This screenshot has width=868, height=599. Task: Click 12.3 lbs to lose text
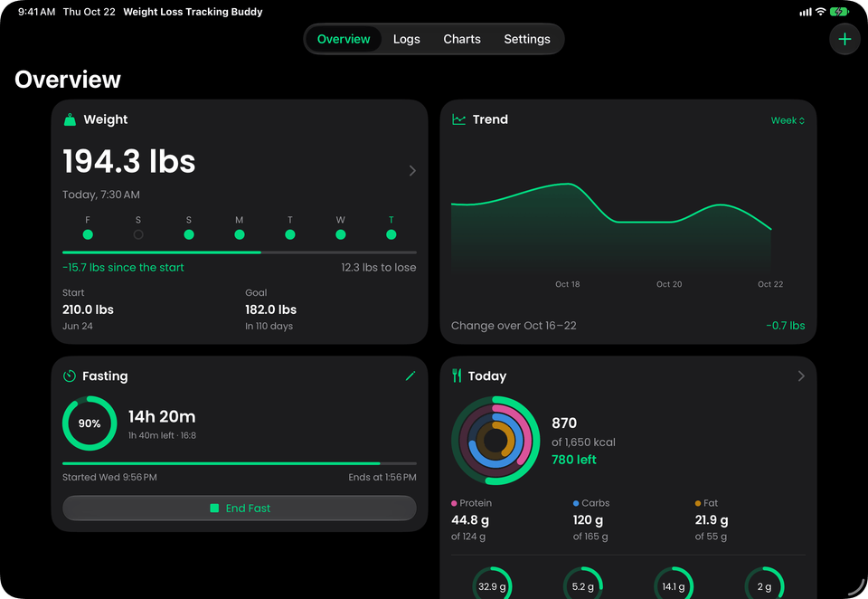[x=379, y=267]
